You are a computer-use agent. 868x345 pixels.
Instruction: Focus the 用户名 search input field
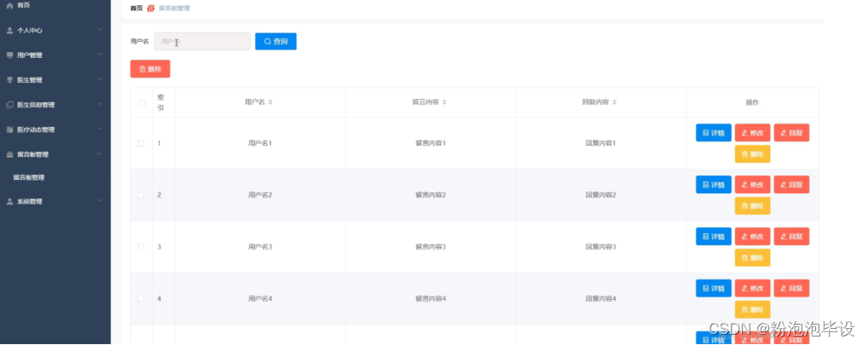click(202, 42)
